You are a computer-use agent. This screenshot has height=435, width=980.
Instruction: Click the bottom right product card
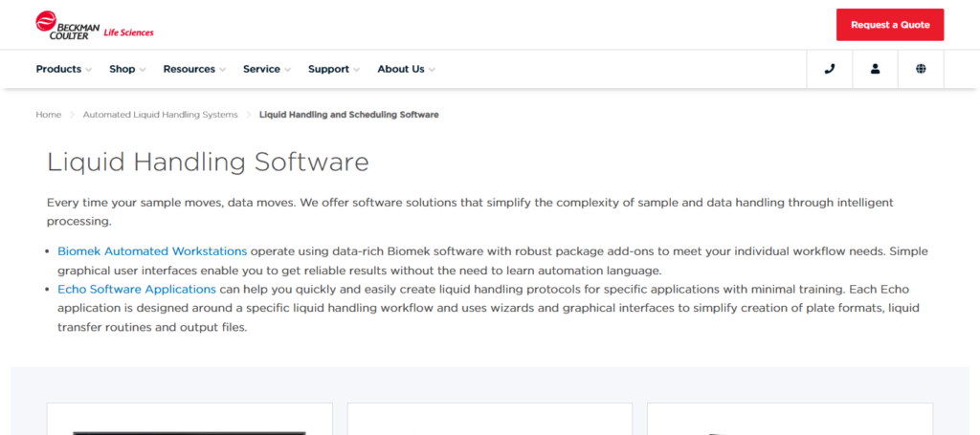(790, 419)
